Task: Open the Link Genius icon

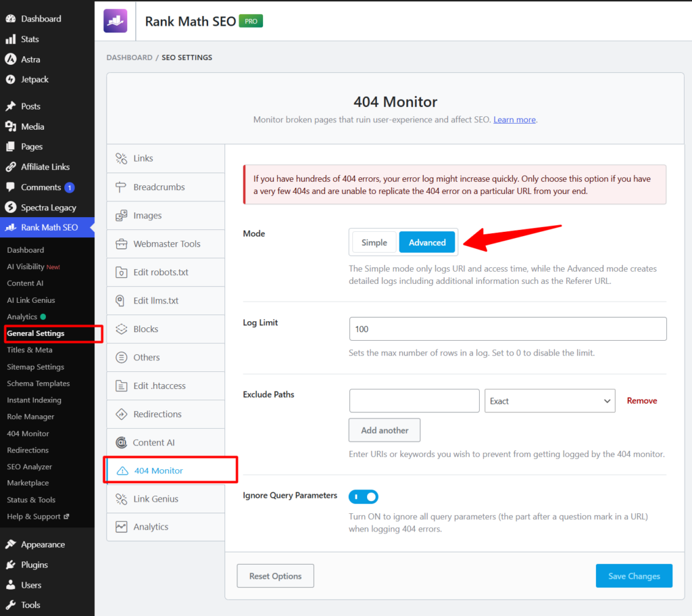Action: click(x=121, y=499)
